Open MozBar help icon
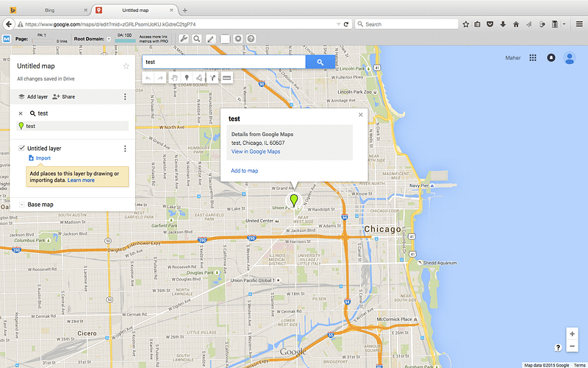The height and width of the screenshot is (368, 588). 251,39
